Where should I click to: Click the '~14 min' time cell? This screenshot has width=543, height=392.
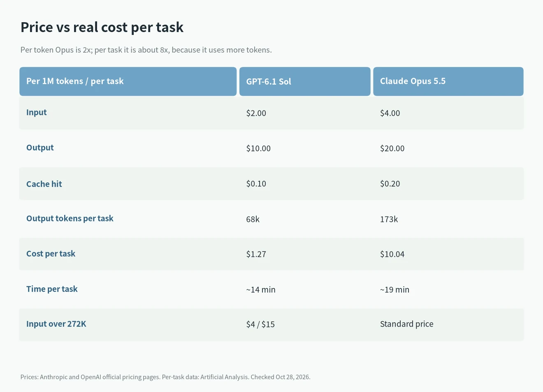point(261,290)
